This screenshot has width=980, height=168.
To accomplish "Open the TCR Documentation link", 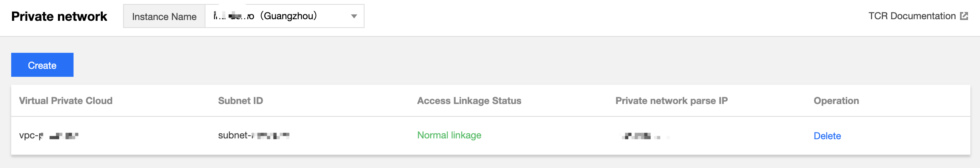I will click(x=912, y=16).
